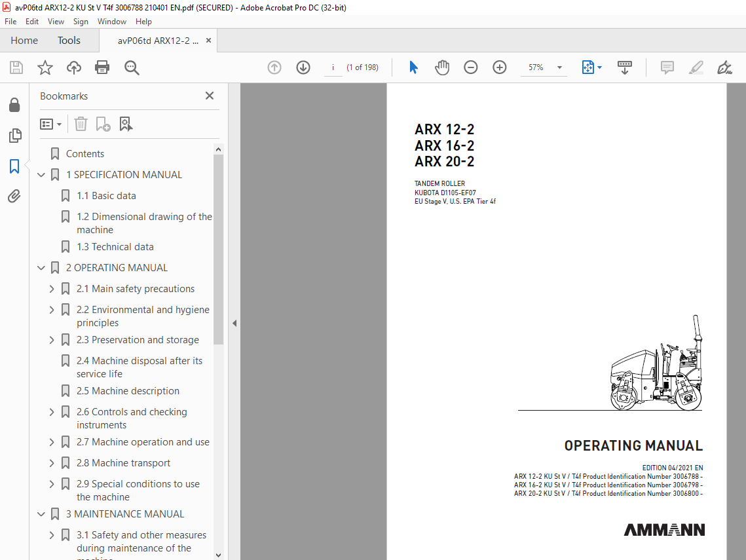This screenshot has height=560, width=746.
Task: Expand 2.9 Special conditions bookmark
Action: [52, 484]
